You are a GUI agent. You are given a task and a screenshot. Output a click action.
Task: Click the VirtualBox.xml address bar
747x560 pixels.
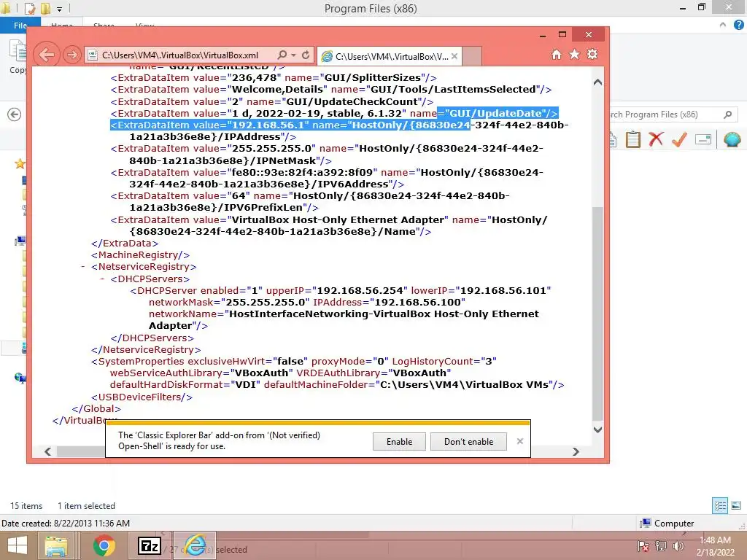[180, 55]
